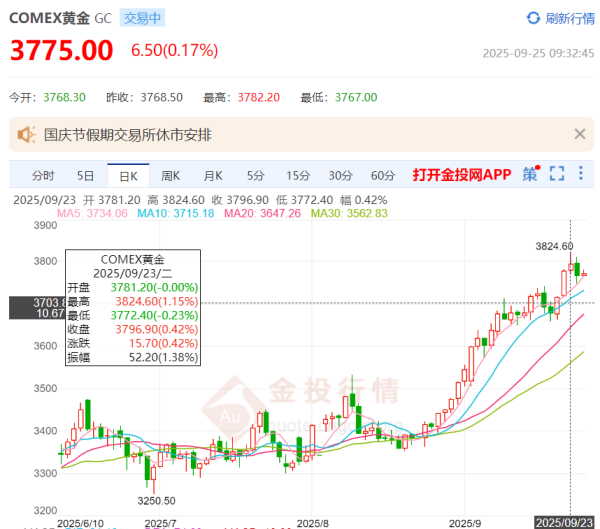Select the 日K daily candlestick tab
This screenshot has width=600, height=529.
coord(128,175)
